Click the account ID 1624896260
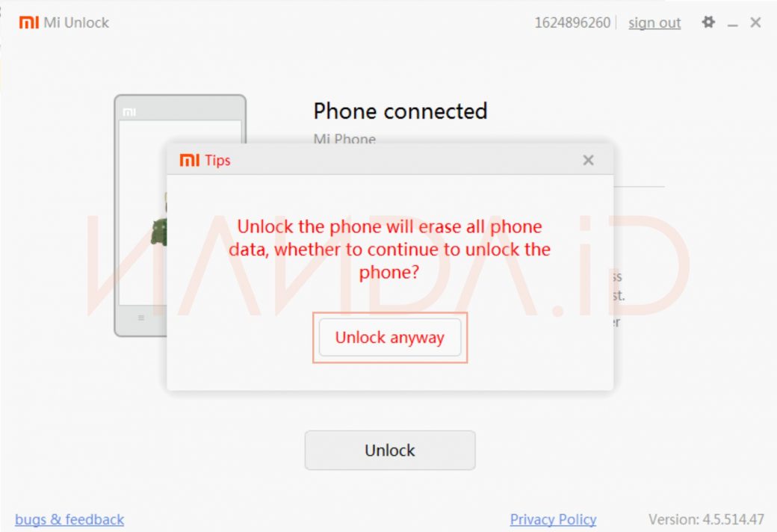The width and height of the screenshot is (777, 532). tap(572, 23)
